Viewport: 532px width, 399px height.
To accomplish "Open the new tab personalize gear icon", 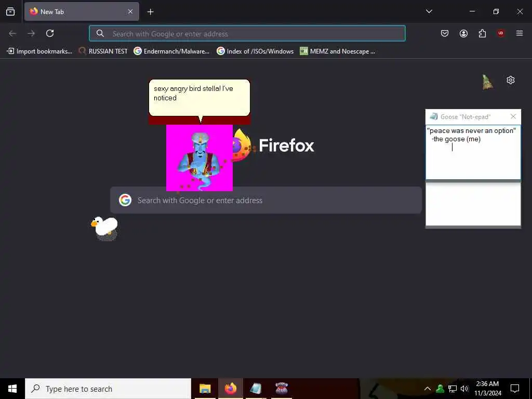I will click(x=511, y=80).
